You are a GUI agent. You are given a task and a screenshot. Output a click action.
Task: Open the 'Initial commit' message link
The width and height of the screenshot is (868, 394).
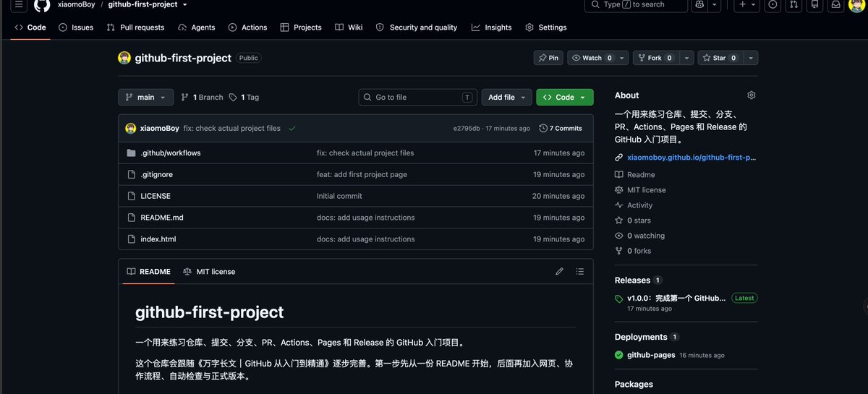339,196
